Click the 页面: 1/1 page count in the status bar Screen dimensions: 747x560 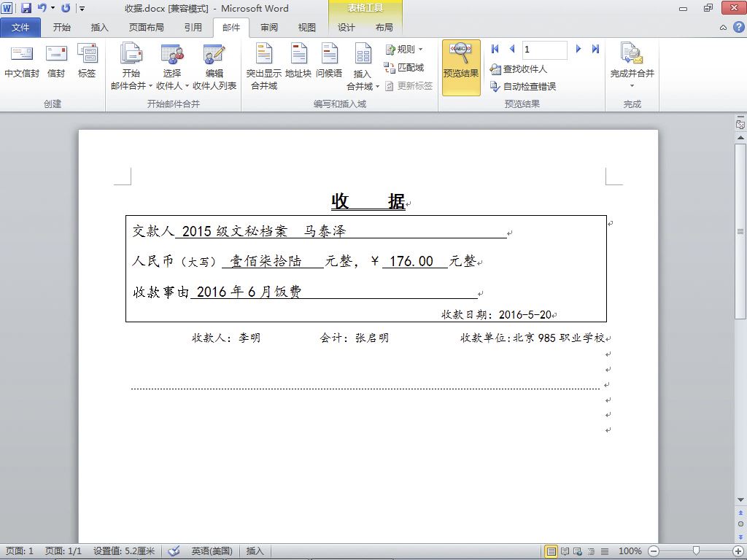[63, 551]
